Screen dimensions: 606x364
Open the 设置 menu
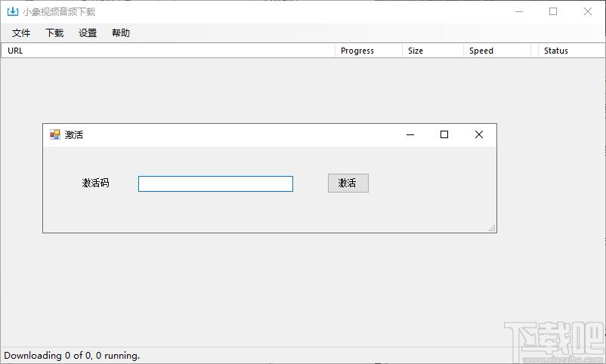(88, 33)
